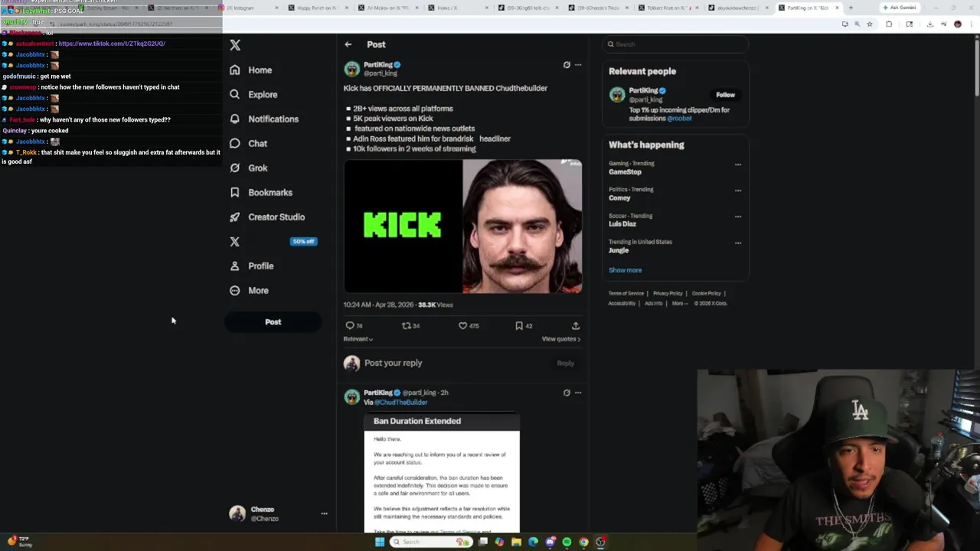Viewport: 980px width, 551px height.
Task: Go back using the Post arrow
Action: (348, 44)
